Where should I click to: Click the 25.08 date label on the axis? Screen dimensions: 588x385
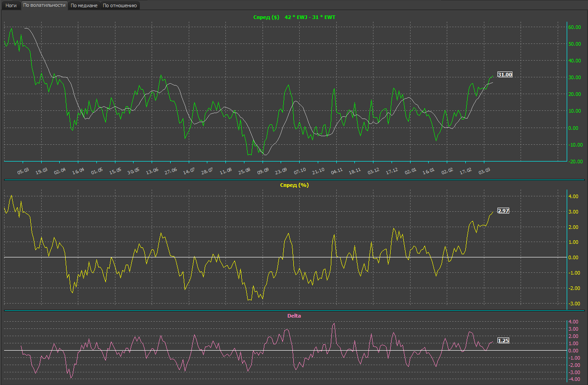pyautogui.click(x=245, y=171)
